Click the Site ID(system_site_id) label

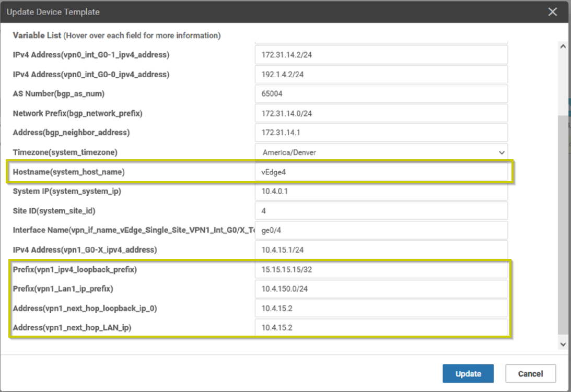[54, 211]
